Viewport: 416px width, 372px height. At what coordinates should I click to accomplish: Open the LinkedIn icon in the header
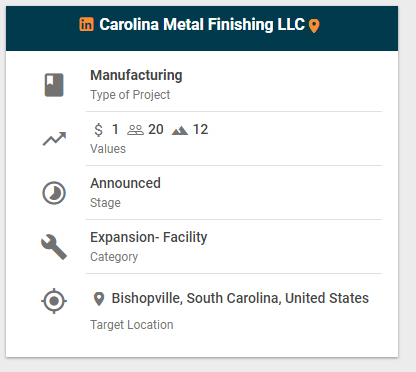tap(86, 24)
